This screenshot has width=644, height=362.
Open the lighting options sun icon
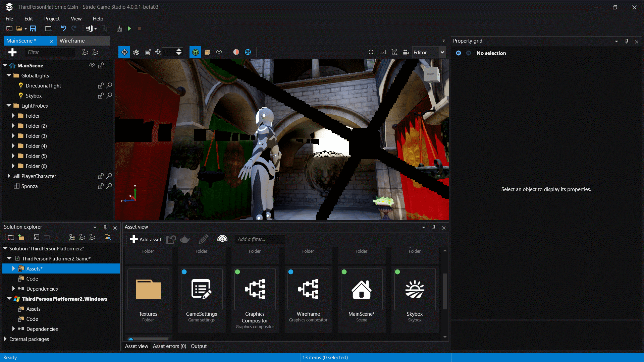371,52
